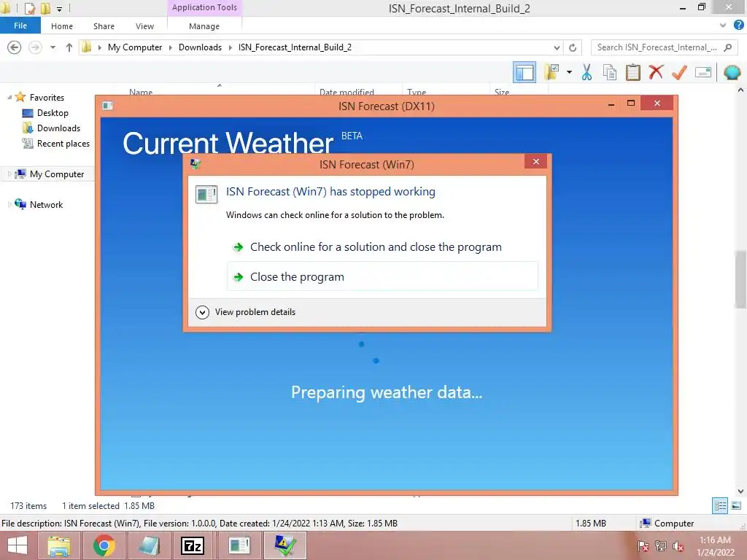This screenshot has height=560, width=747.
Task: Open File Explorer from the taskbar
Action: 58,545
